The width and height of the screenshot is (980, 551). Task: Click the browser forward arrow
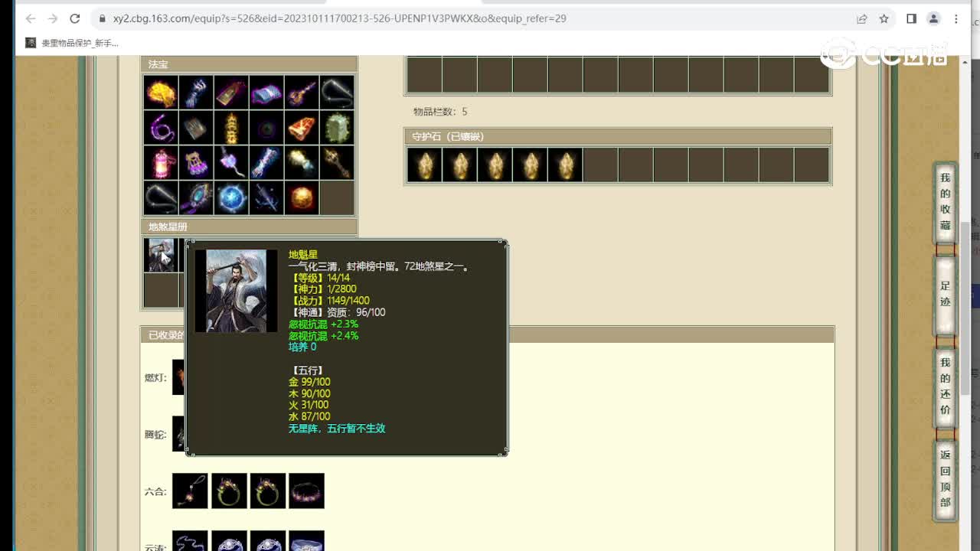(53, 18)
